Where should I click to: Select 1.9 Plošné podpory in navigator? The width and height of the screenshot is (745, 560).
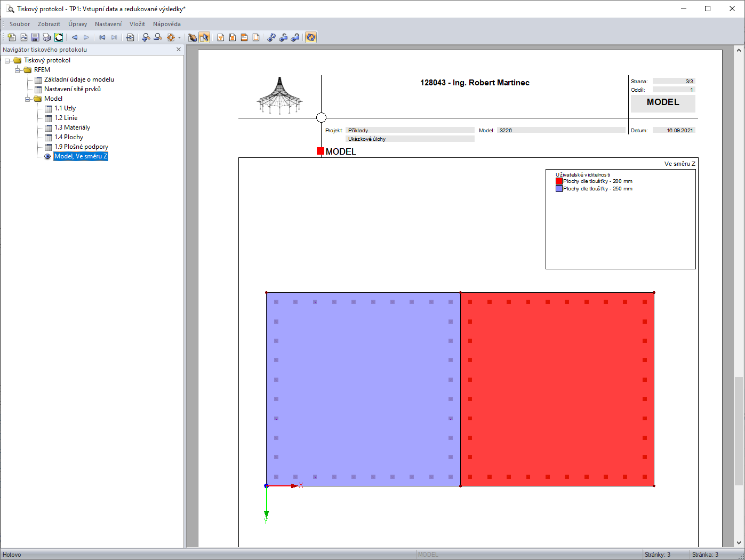point(81,147)
